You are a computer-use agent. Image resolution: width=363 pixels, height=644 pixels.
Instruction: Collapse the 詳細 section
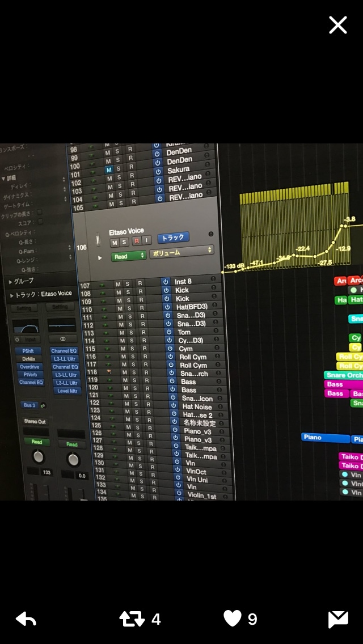coord(3,178)
